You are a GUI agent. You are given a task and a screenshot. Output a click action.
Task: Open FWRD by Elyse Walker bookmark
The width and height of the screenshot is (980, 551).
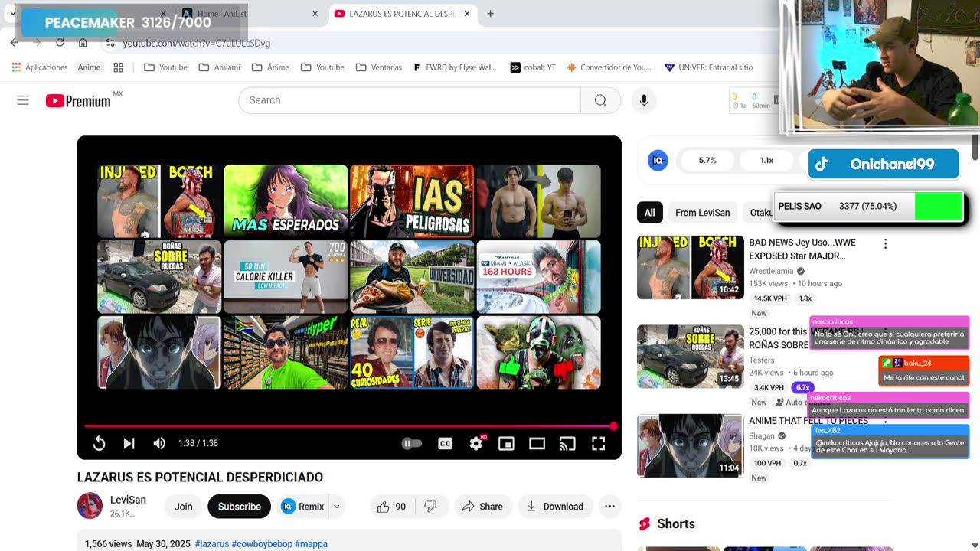(x=455, y=67)
